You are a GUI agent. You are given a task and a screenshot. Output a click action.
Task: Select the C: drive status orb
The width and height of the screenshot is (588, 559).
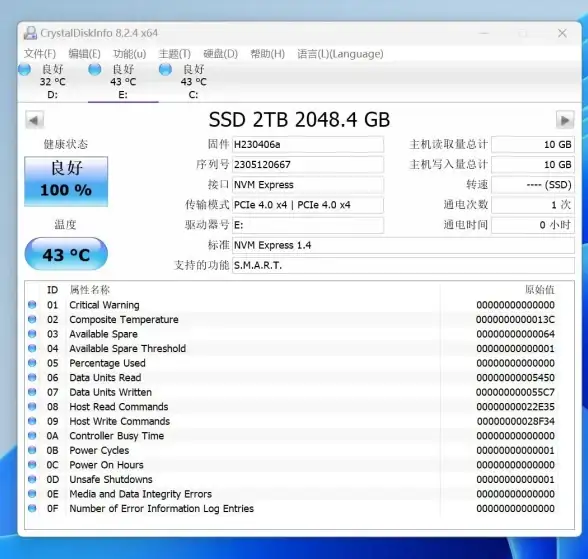point(165,70)
